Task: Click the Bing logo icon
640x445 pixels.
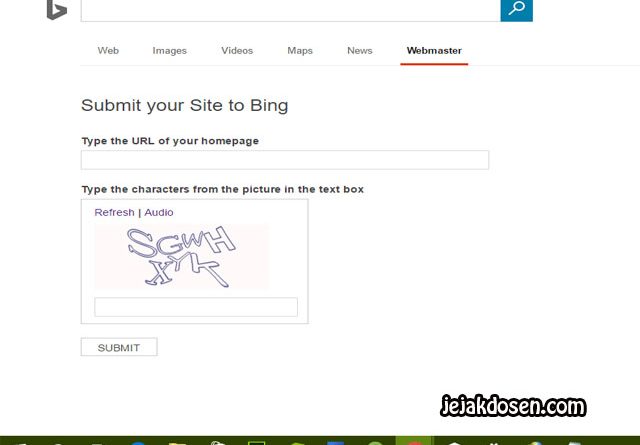Action: point(57,10)
